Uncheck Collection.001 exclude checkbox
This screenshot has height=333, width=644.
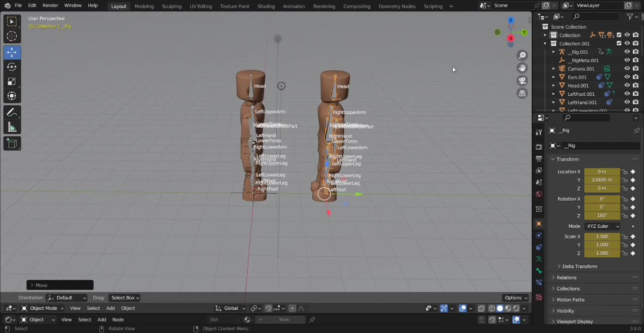pos(619,43)
